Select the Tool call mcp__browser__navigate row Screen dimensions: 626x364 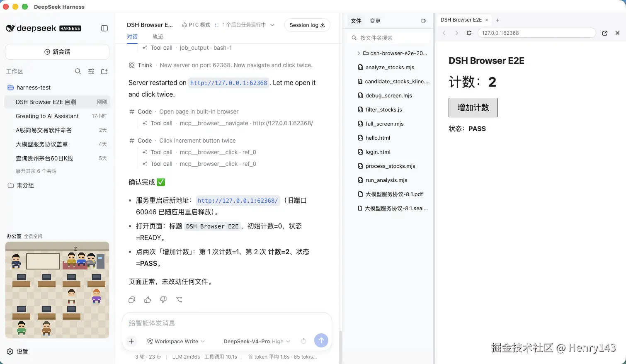(x=228, y=123)
